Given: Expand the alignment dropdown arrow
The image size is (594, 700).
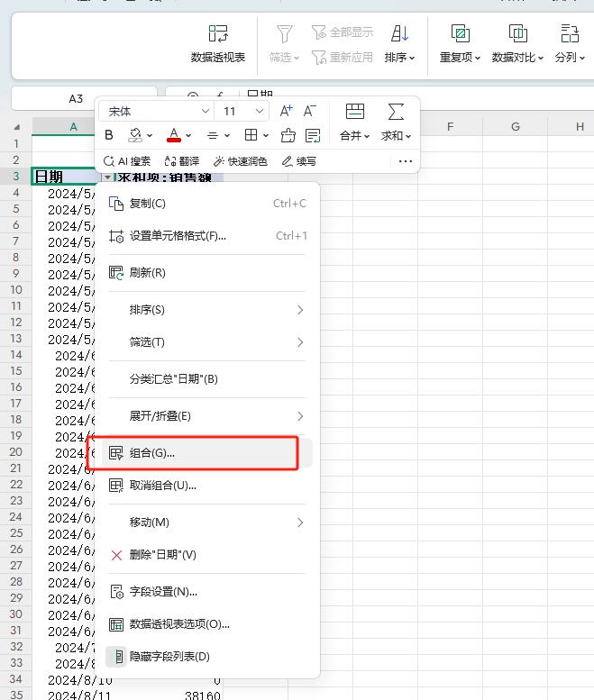Looking at the screenshot, I should click(227, 135).
